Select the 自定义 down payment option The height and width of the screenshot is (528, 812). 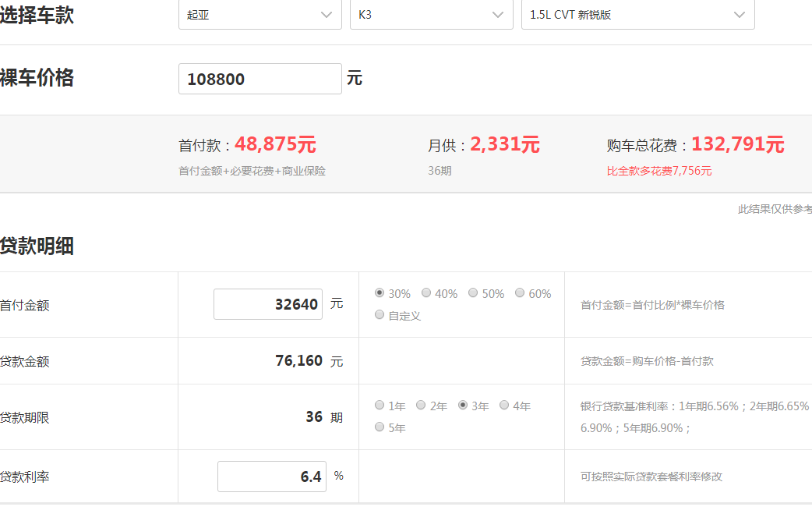380,315
